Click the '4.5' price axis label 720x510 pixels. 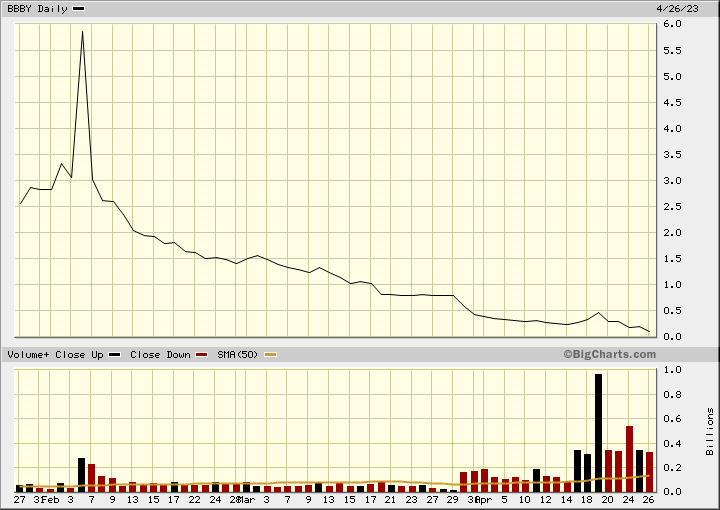tap(672, 102)
